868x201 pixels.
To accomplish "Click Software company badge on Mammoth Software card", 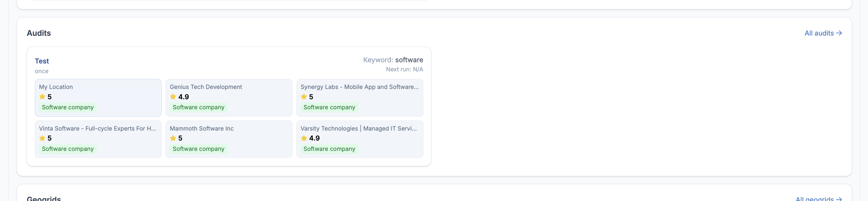I will (x=198, y=149).
